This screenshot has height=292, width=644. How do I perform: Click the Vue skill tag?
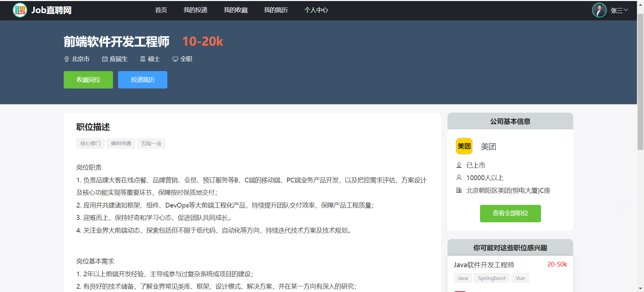tap(520, 278)
